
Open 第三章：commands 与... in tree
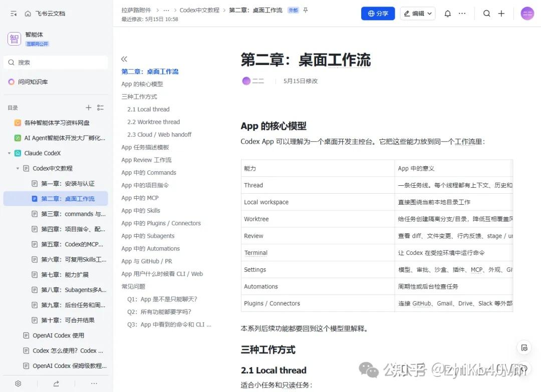[x=56, y=214]
